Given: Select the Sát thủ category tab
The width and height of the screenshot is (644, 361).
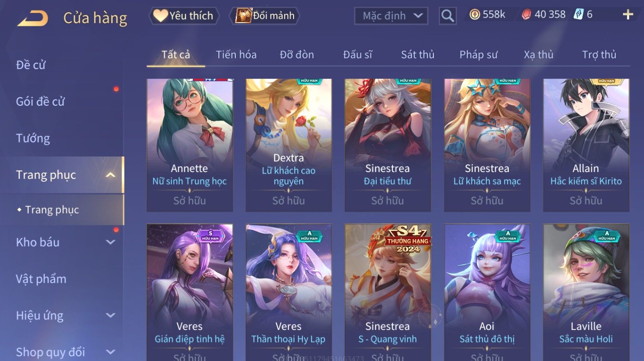Looking at the screenshot, I should point(418,55).
